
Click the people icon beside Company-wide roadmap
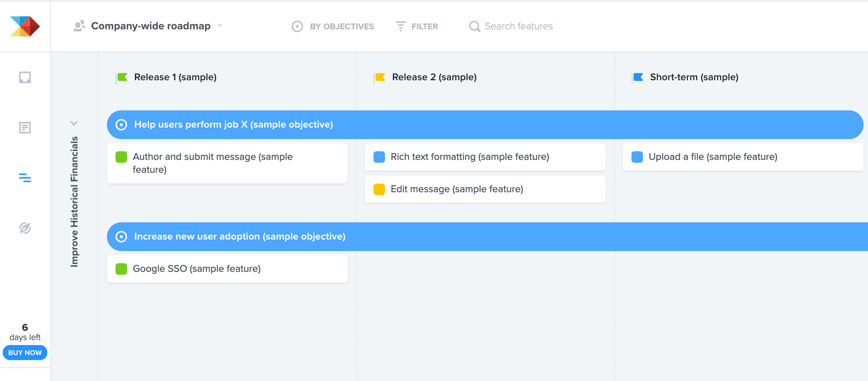coord(79,26)
